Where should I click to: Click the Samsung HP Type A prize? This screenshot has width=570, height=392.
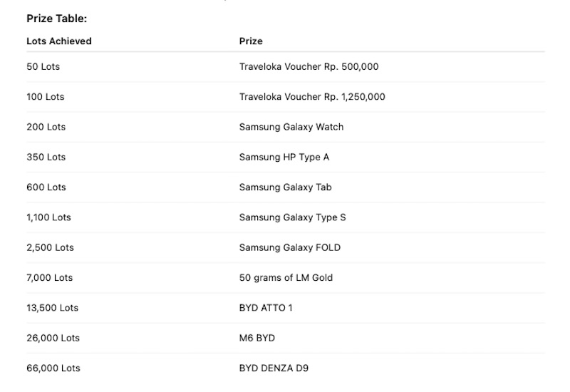284,157
